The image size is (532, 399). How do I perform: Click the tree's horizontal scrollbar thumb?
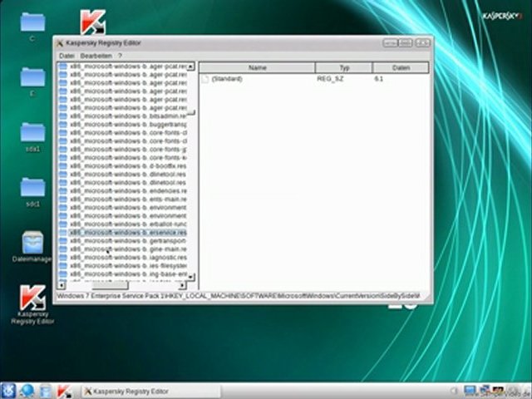click(x=109, y=285)
